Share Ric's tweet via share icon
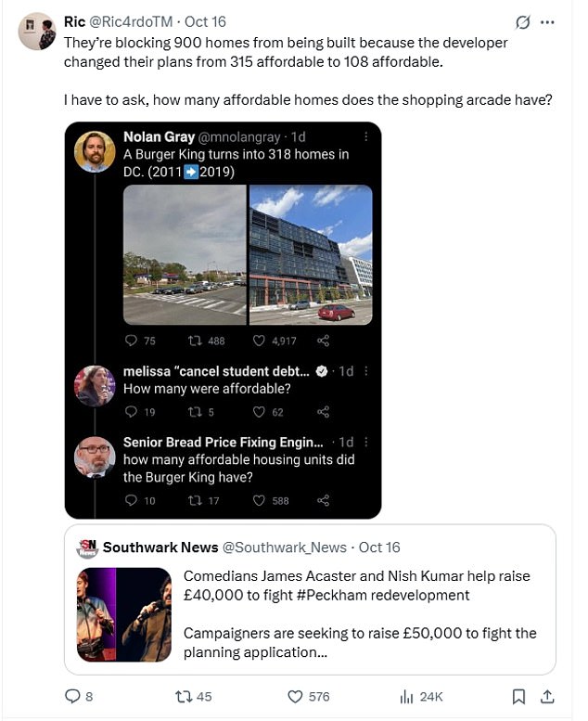The image size is (588, 721). click(547, 696)
